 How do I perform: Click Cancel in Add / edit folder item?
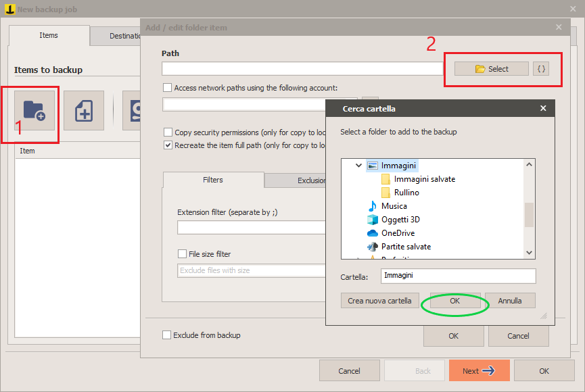[x=518, y=336]
